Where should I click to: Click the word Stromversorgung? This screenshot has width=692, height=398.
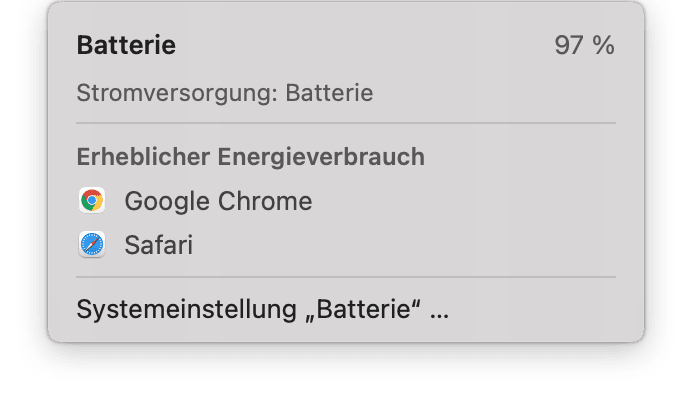pyautogui.click(x=175, y=93)
